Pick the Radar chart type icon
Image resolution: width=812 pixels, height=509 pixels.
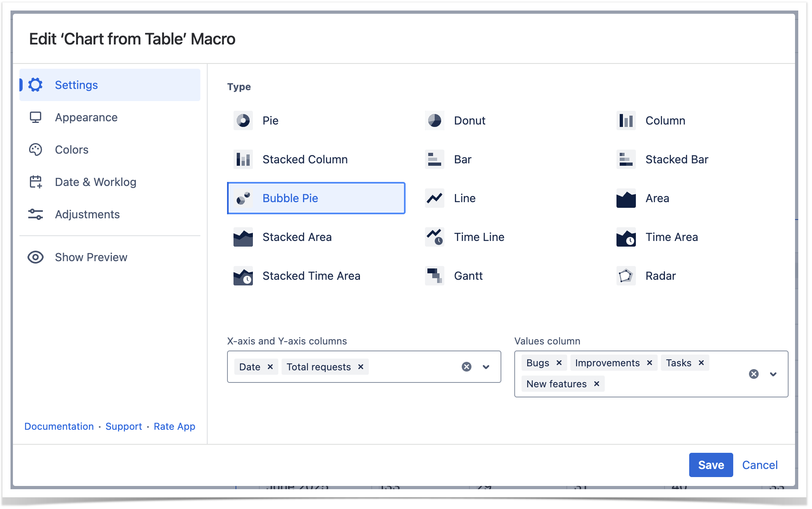pos(626,276)
